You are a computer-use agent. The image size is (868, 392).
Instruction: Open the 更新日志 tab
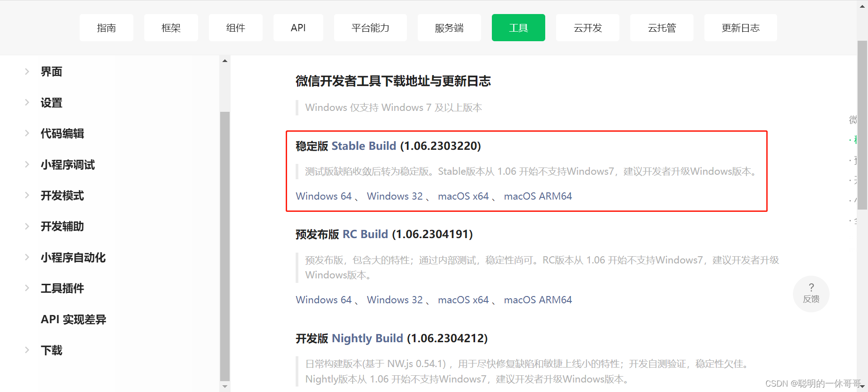tap(741, 28)
